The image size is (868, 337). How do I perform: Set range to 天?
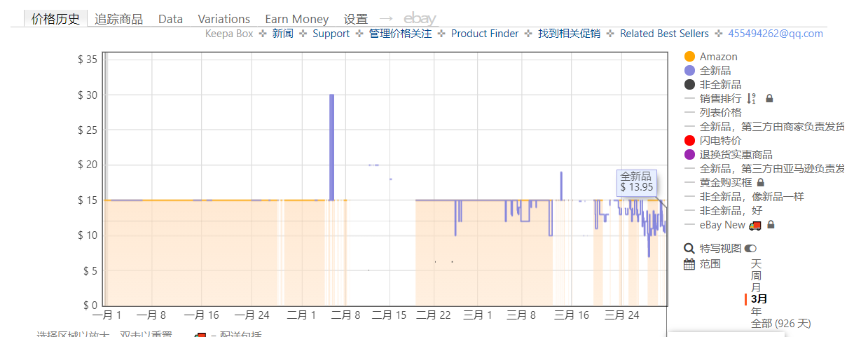tap(756, 264)
